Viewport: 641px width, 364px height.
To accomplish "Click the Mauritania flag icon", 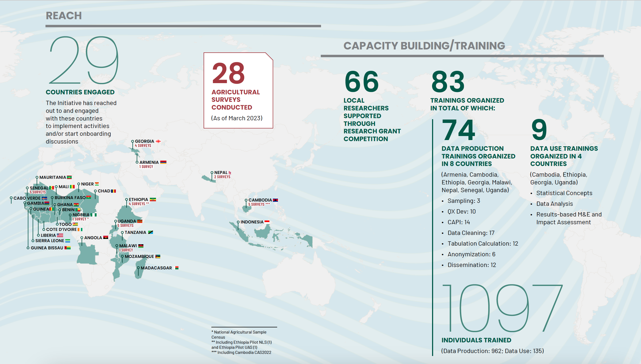I will pyautogui.click(x=69, y=177).
